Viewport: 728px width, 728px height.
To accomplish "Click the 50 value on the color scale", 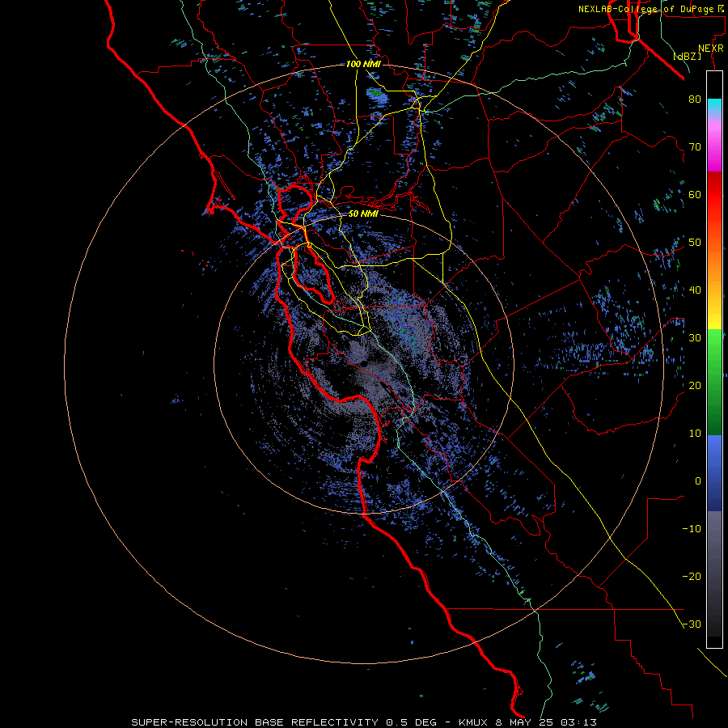I will coord(695,243).
